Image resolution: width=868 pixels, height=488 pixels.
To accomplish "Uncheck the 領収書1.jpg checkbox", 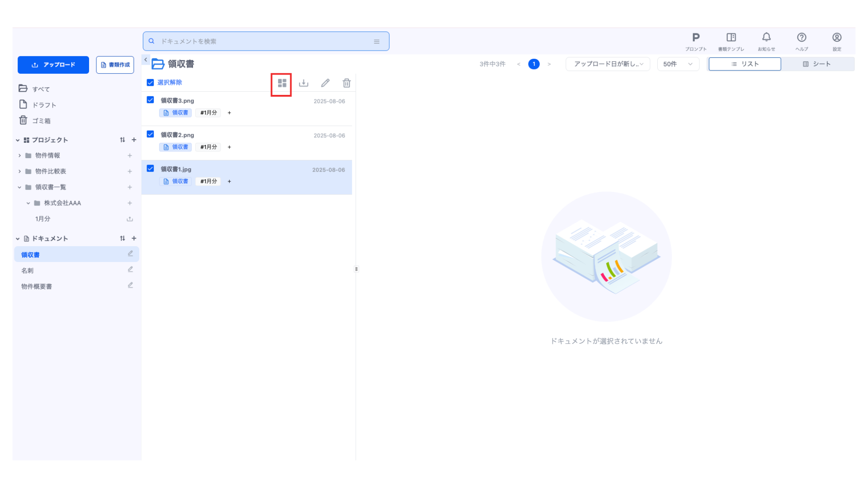I will tap(151, 169).
